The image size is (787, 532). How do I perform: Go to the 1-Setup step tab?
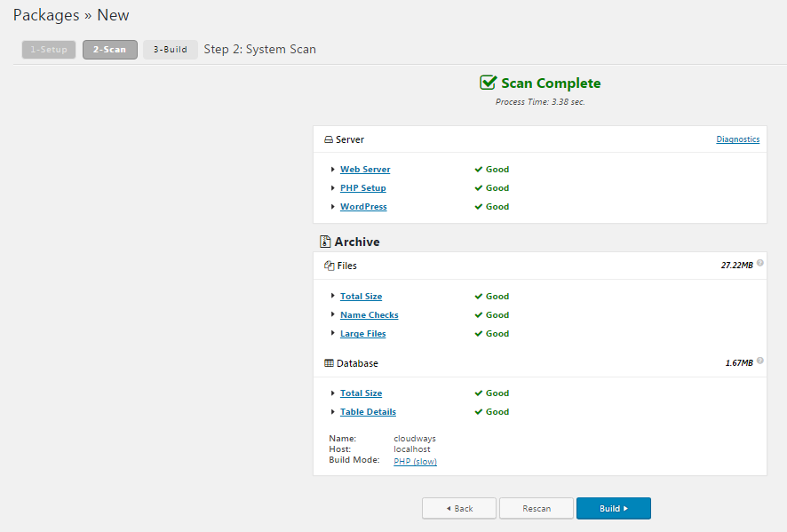pos(49,50)
